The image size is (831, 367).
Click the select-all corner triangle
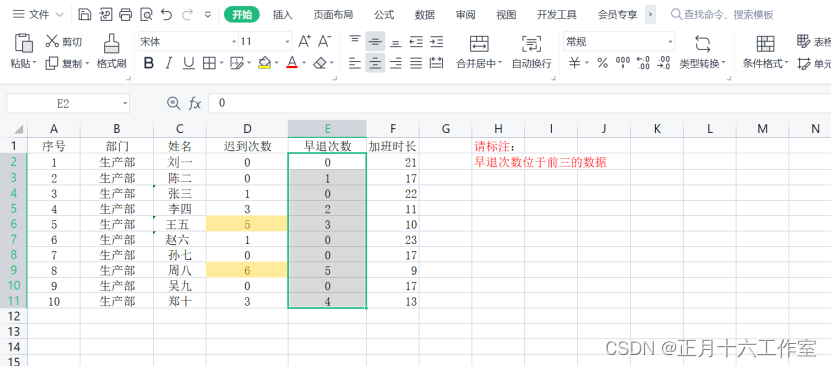click(19, 129)
